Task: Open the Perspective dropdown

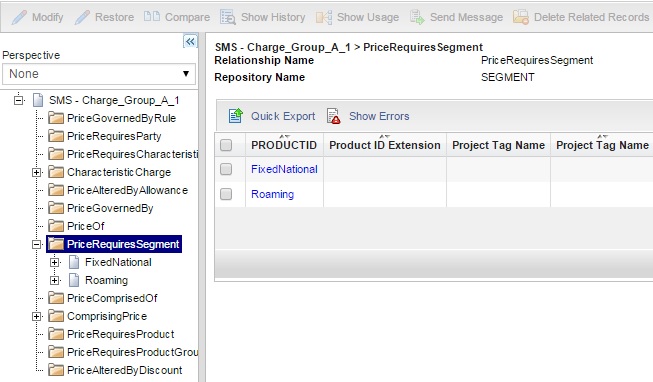Action: click(99, 74)
